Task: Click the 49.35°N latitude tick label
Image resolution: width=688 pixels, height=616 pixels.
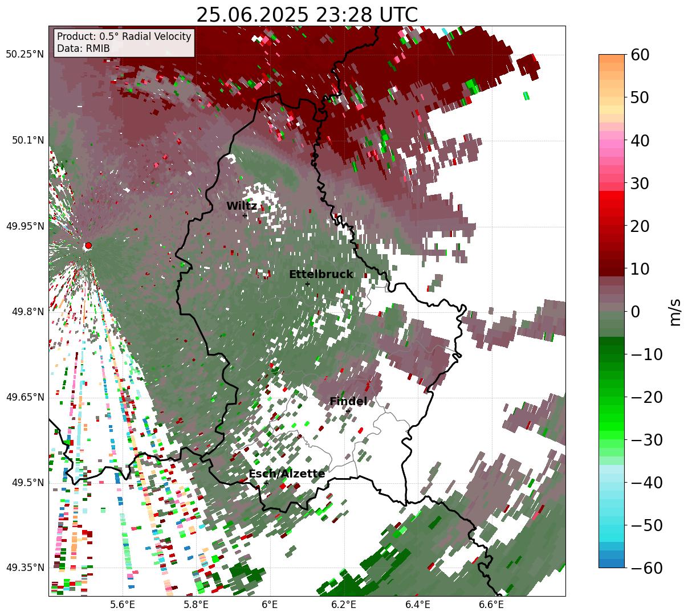Action: [25, 568]
